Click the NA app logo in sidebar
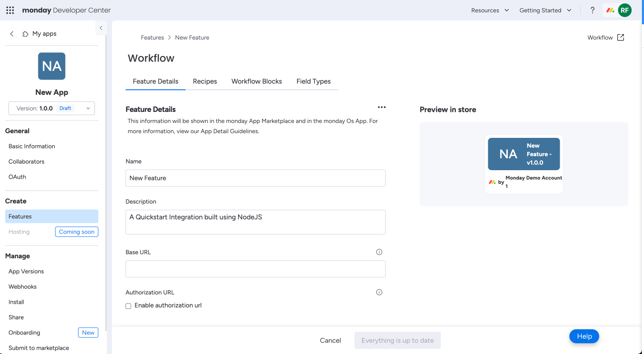Screen dimensions: 644x354 pyautogui.click(x=52, y=66)
